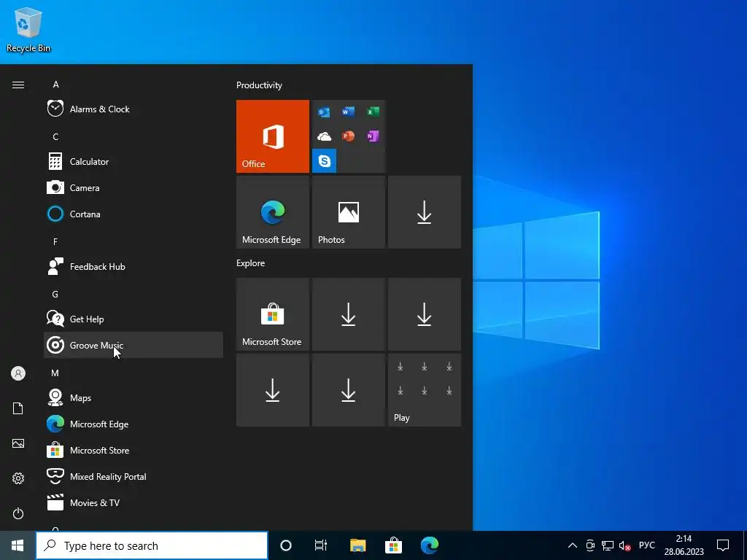
Task: Click the Type here to search box
Action: [x=152, y=545]
